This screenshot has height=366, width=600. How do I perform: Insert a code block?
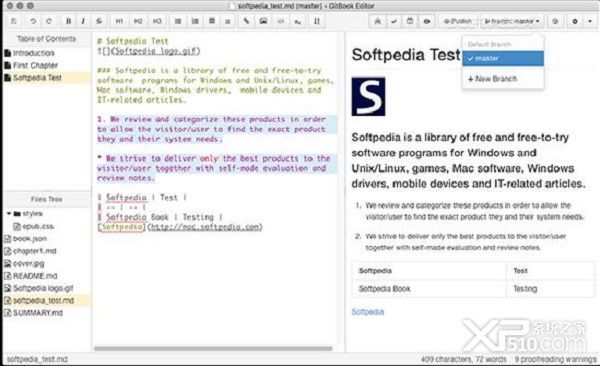281,21
